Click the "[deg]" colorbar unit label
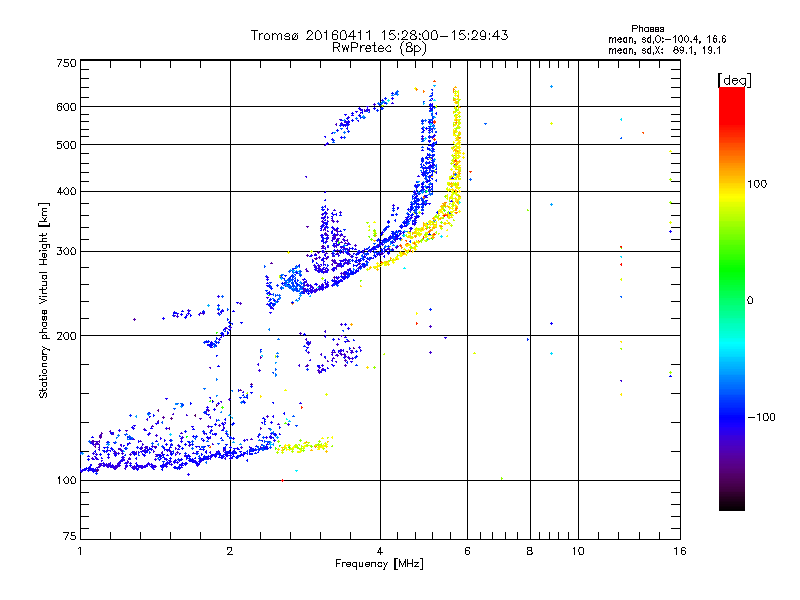The image size is (800, 600). pyautogui.click(x=734, y=81)
